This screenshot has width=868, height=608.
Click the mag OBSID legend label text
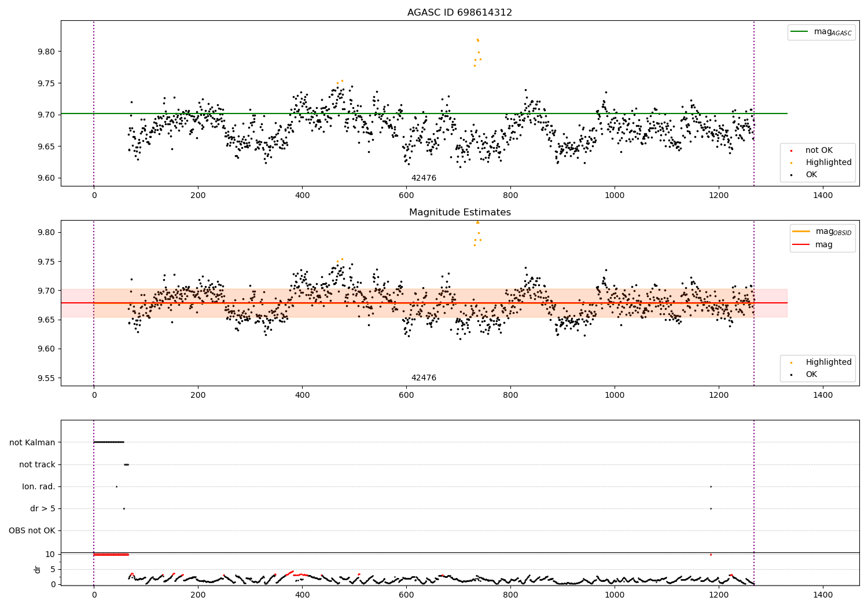[833, 232]
